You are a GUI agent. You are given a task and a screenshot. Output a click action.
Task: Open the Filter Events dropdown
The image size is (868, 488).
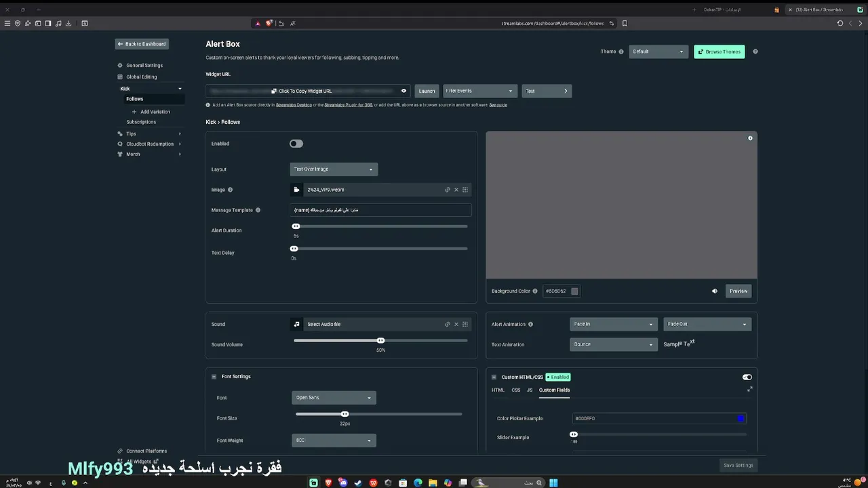tap(479, 91)
